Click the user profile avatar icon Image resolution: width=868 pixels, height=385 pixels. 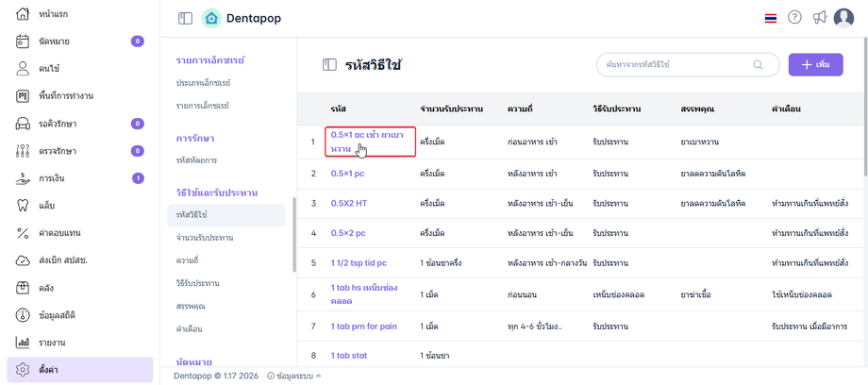(843, 18)
